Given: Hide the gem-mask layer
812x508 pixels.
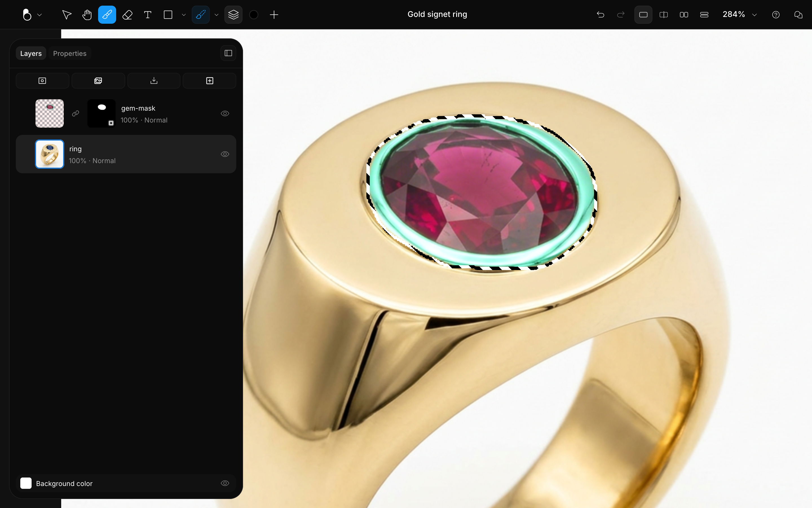Looking at the screenshot, I should click(x=225, y=113).
